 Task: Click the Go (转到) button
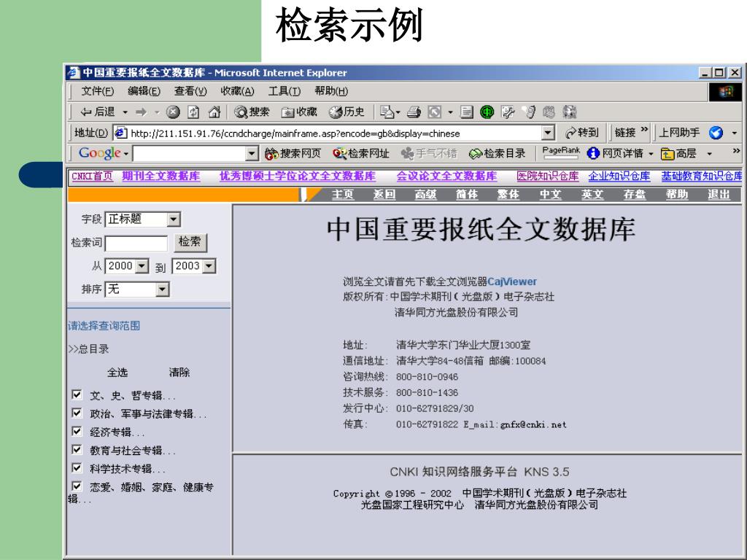pos(581,133)
